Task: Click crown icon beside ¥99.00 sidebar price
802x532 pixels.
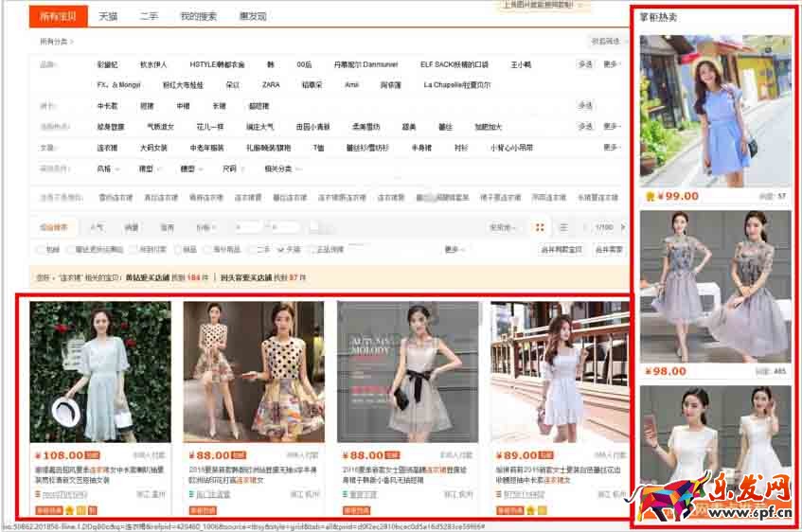Action: pos(650,196)
